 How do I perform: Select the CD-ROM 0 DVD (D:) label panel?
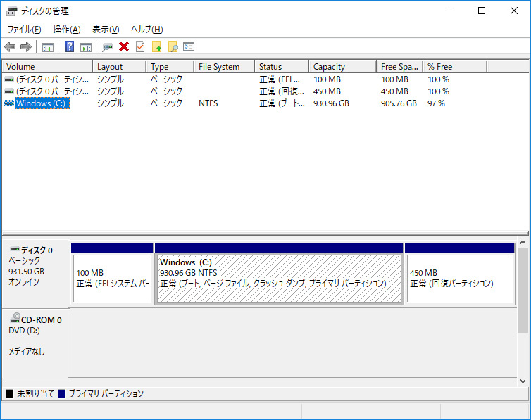pyautogui.click(x=36, y=343)
